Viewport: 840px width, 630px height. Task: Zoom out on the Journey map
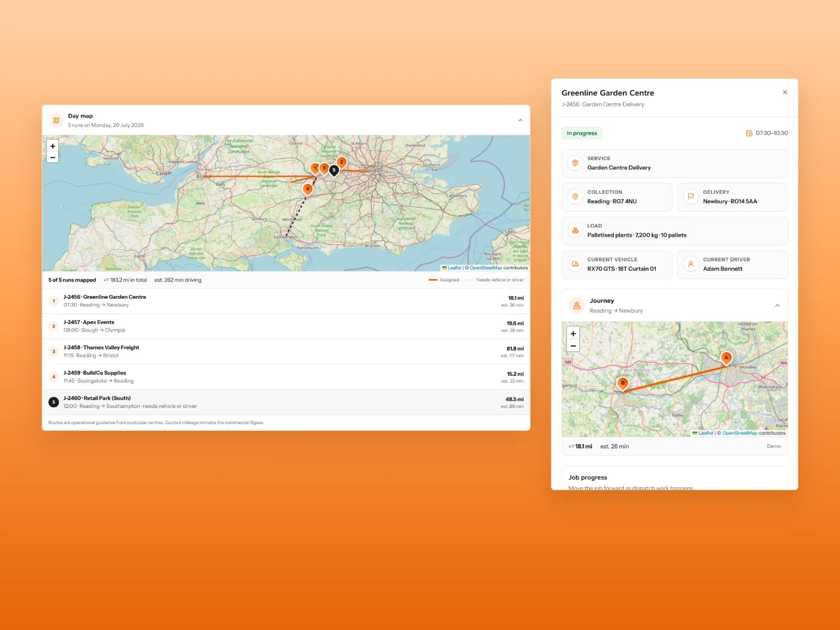[573, 346]
